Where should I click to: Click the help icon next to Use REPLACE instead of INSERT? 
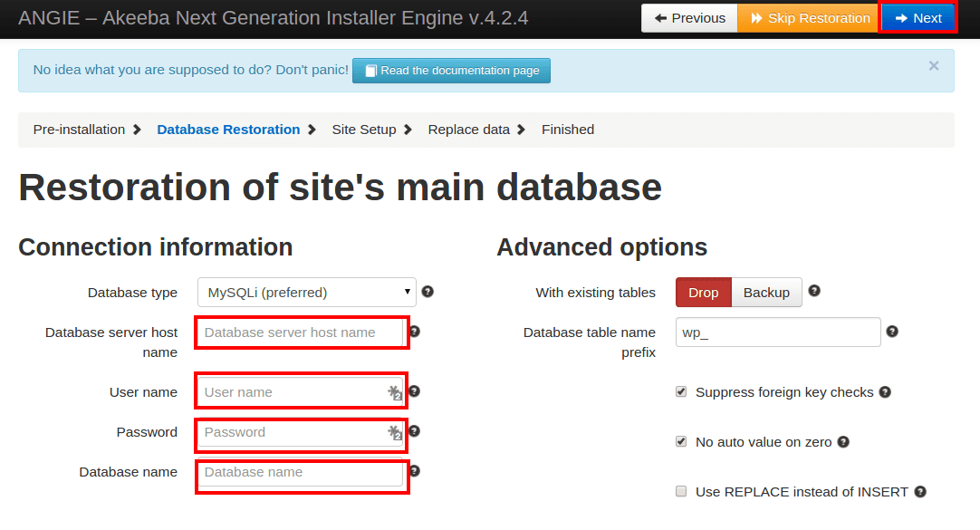920,491
